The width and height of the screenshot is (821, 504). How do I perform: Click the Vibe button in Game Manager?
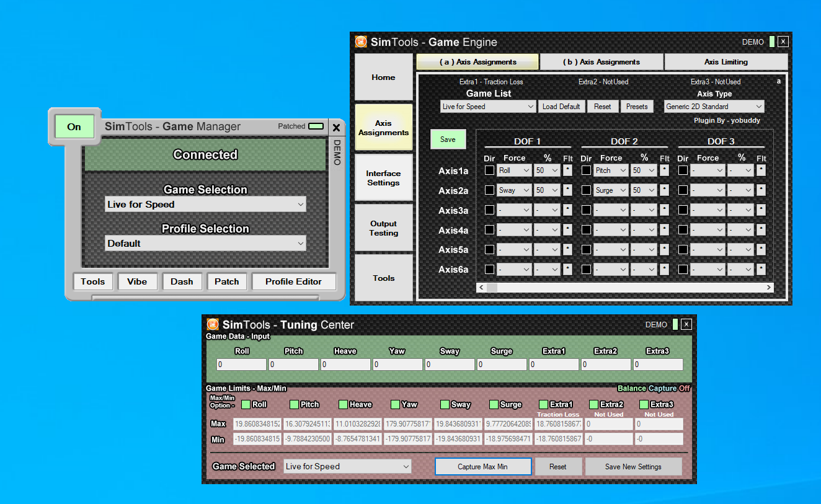137,281
